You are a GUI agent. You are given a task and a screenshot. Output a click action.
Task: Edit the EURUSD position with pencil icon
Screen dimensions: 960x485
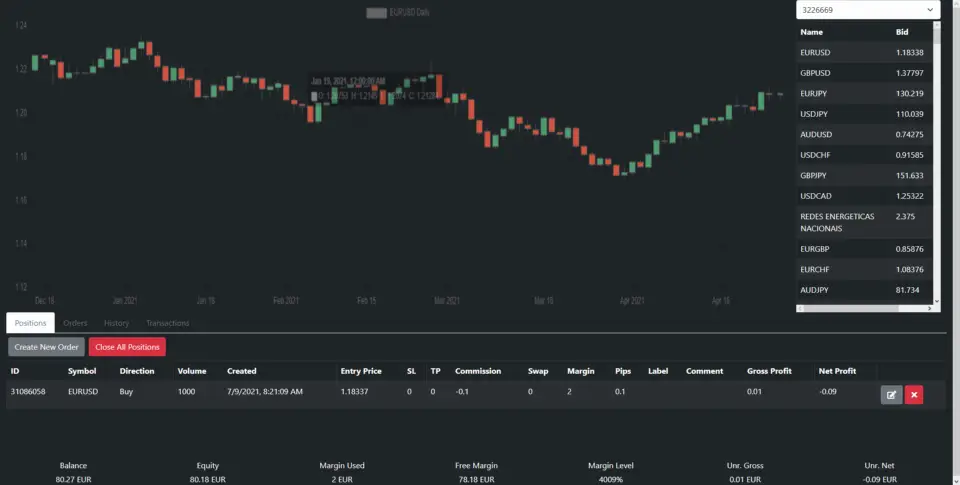click(x=891, y=395)
